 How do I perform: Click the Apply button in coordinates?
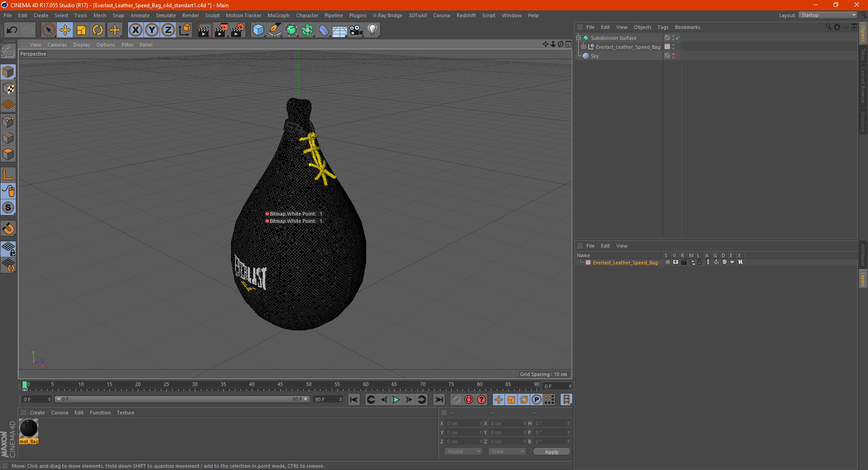552,452
